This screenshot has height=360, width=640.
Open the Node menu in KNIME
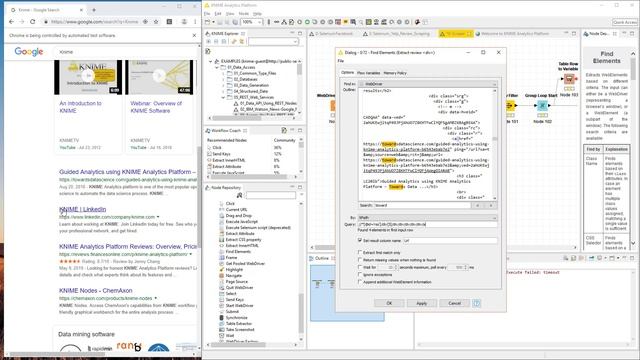pos(243,13)
